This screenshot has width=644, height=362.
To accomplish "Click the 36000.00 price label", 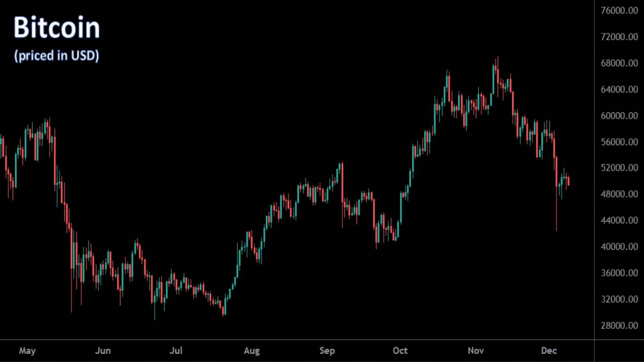I will point(619,273).
